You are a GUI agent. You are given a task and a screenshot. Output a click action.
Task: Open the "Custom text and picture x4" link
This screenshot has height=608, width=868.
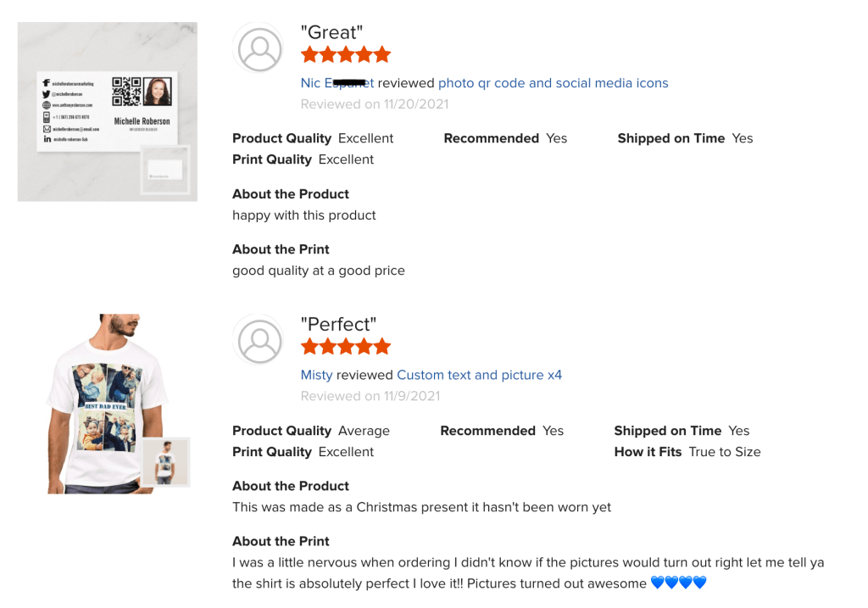point(479,375)
